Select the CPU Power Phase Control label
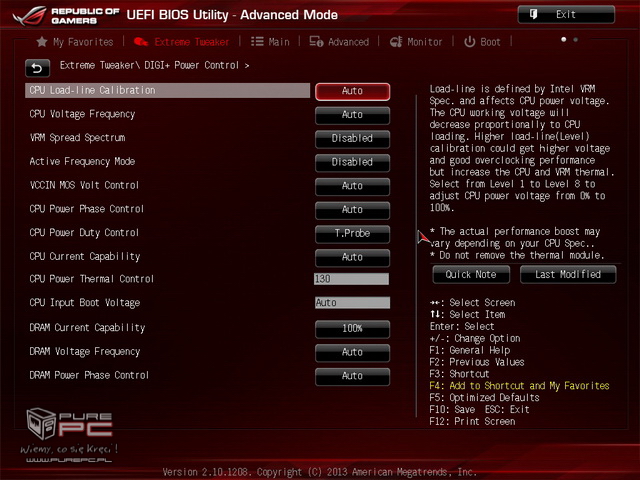This screenshot has width=640, height=480. click(87, 209)
